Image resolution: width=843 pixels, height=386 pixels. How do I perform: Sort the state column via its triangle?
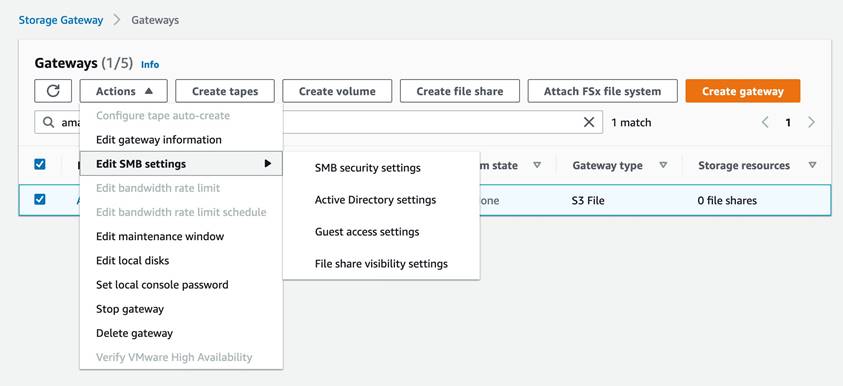pyautogui.click(x=537, y=165)
